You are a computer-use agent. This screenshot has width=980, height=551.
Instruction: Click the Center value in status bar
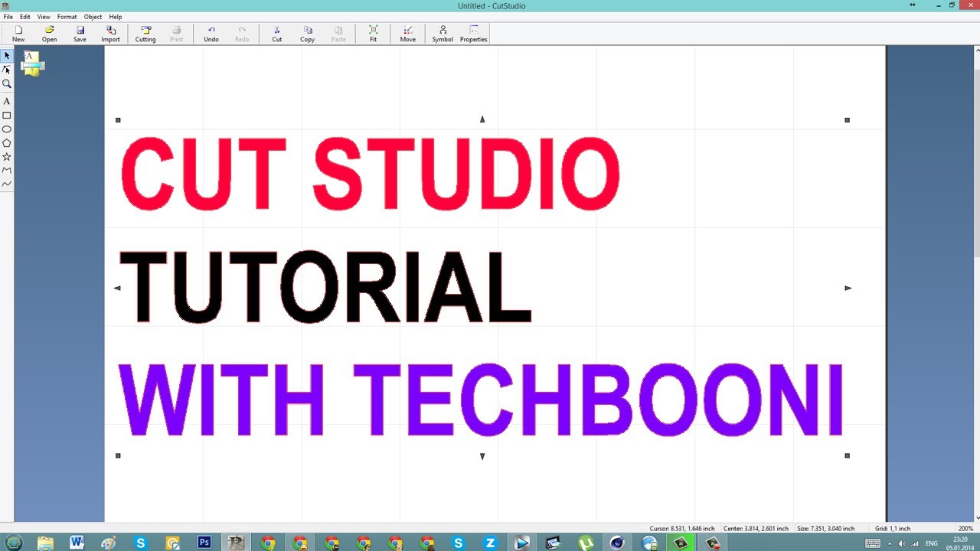point(756,529)
